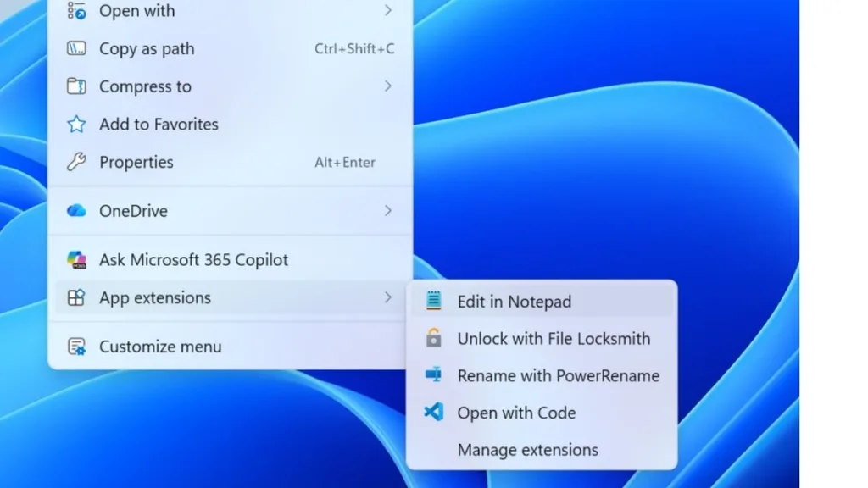868x488 pixels.
Task: Click the Compress to folder icon
Action: (x=76, y=86)
